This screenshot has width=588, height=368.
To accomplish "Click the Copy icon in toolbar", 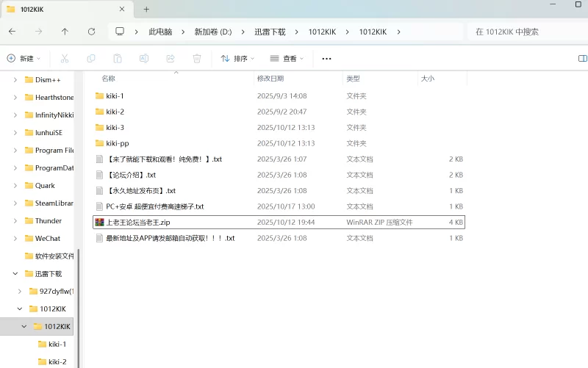I will tap(91, 58).
